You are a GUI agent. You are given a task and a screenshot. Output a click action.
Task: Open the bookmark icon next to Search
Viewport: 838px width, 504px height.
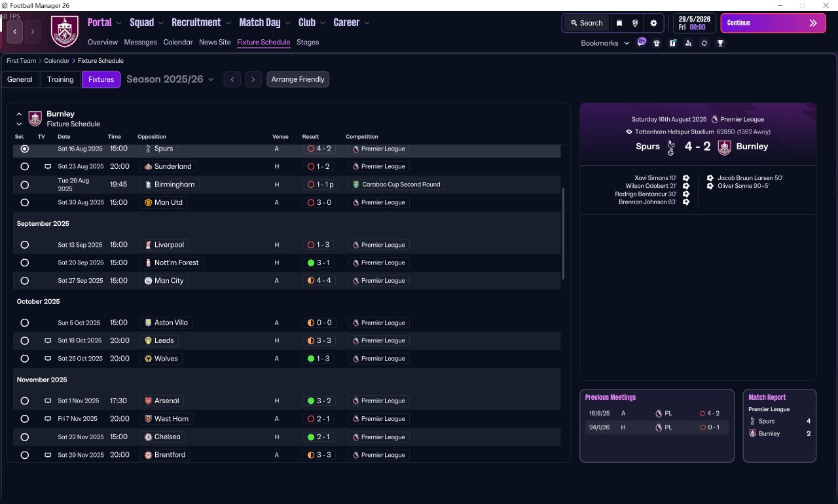click(619, 23)
